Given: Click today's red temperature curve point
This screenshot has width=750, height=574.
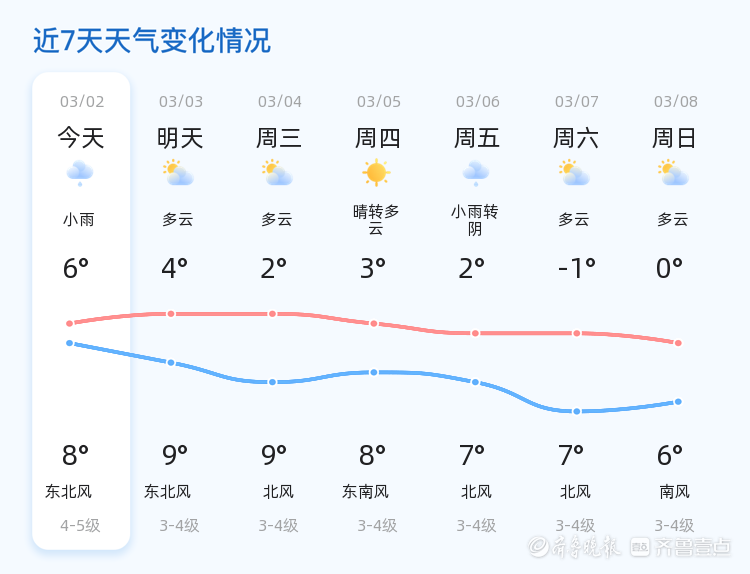Looking at the screenshot, I should pos(70,323).
